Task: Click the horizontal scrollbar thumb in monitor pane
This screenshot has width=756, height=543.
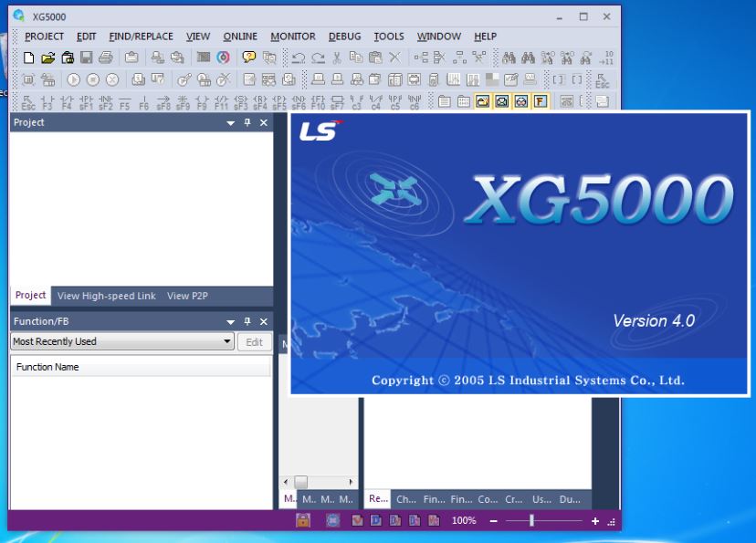Action: click(x=301, y=481)
